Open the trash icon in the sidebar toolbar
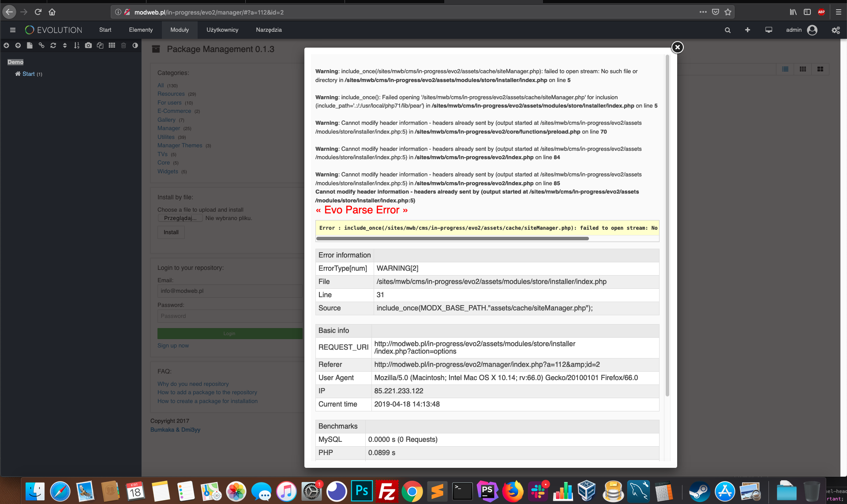Viewport: 847px width, 504px height. (124, 45)
